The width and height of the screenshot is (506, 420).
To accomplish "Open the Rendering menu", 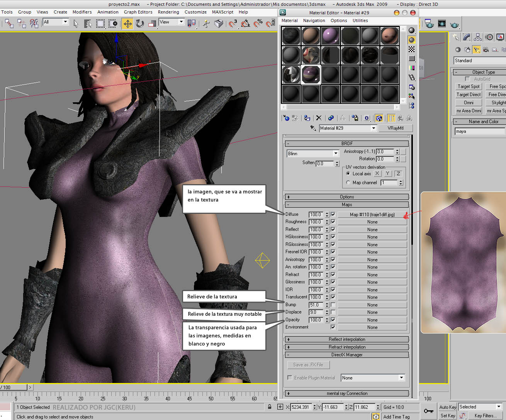I will (168, 12).
